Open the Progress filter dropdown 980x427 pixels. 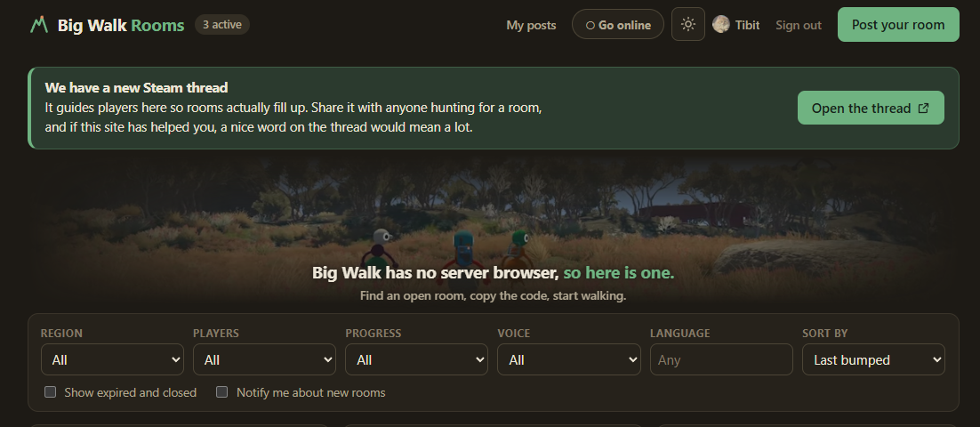[x=416, y=359]
